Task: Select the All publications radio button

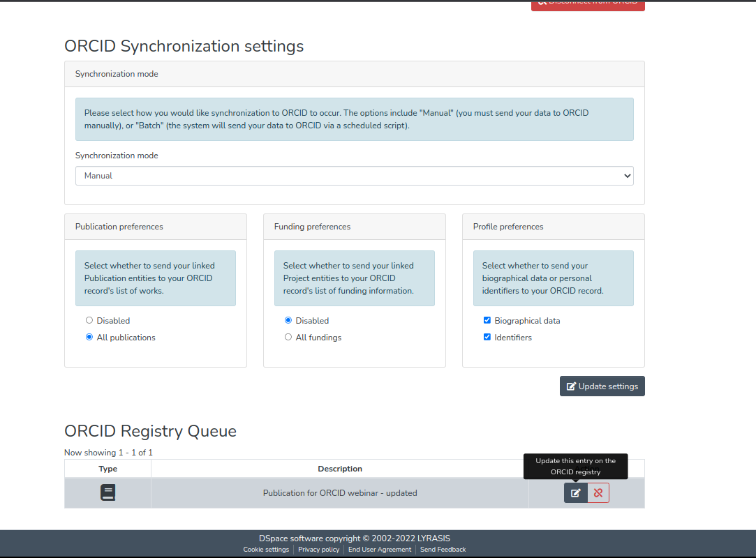Action: (x=89, y=338)
